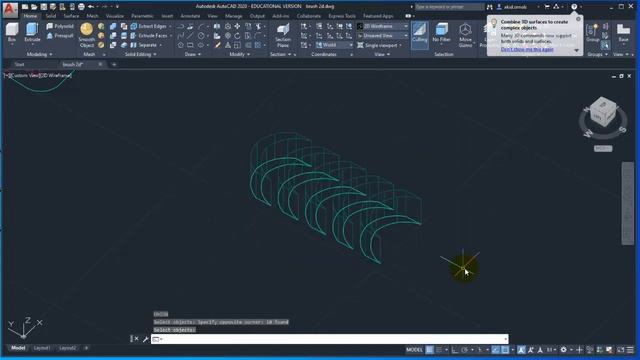The width and height of the screenshot is (640, 360).
Task: Expand the Solid Editing panel
Action: point(140,54)
